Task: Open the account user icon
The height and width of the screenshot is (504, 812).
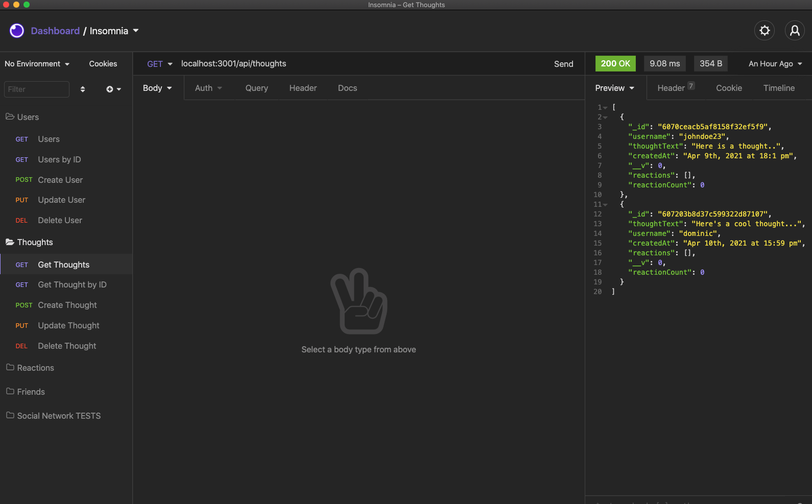Action: [x=795, y=31]
